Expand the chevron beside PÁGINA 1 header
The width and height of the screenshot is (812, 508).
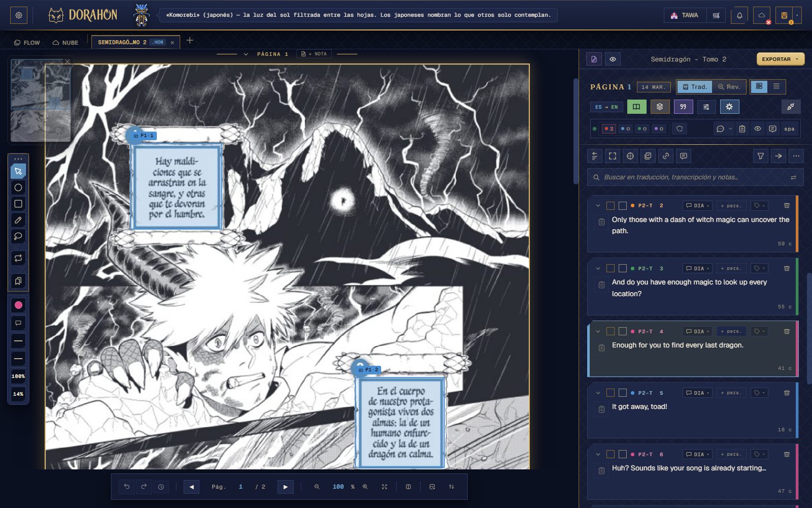point(246,54)
